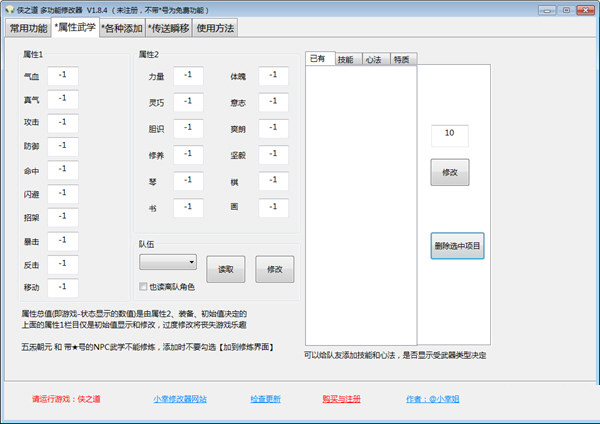This screenshot has width=600, height=424.
Task: Focus the 书 value box
Action: click(188, 208)
